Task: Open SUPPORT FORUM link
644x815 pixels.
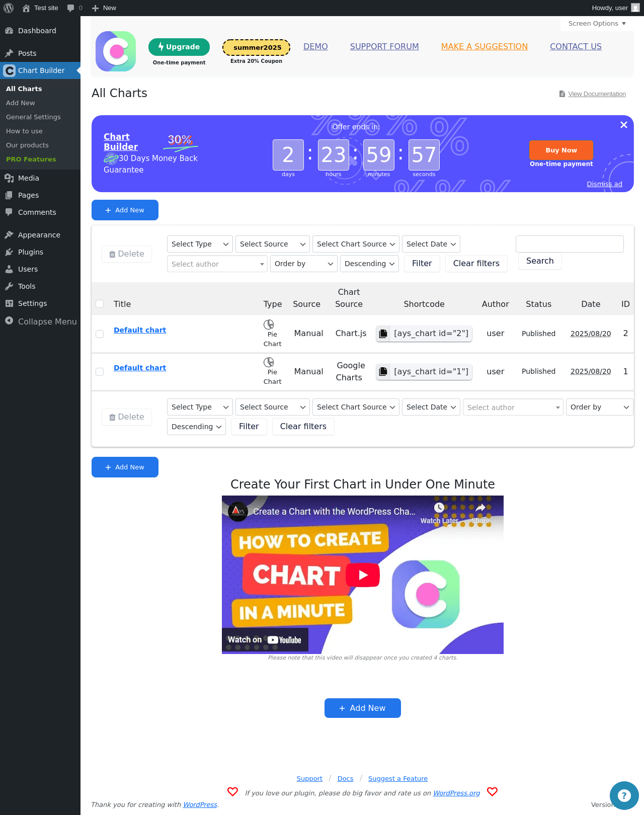Action: coord(384,46)
